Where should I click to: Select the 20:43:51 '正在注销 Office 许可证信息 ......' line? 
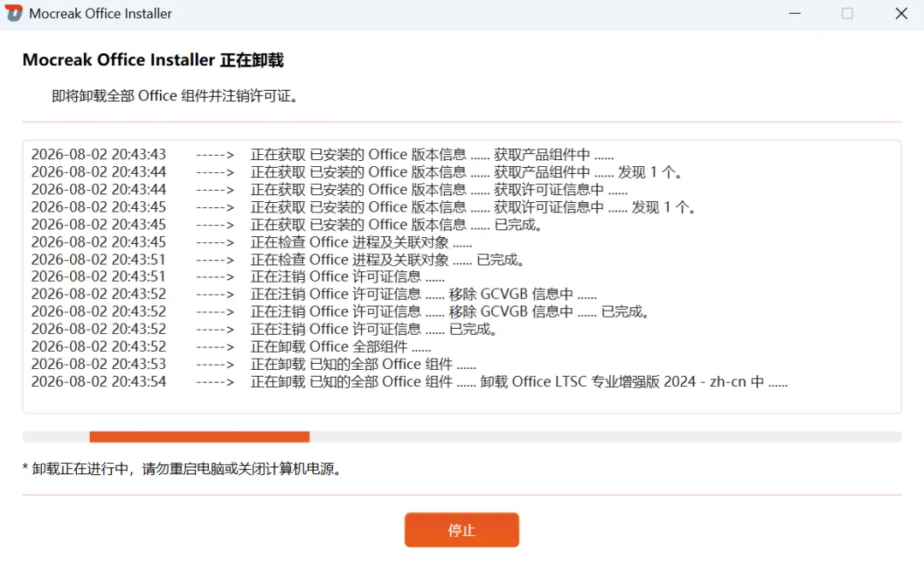tap(238, 277)
